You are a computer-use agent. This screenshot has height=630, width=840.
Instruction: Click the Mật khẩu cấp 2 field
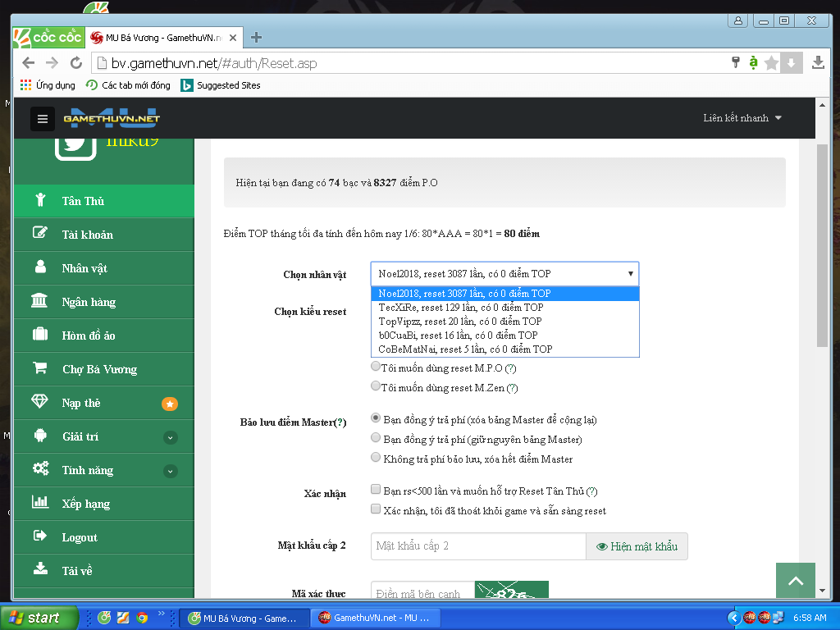pos(478,546)
